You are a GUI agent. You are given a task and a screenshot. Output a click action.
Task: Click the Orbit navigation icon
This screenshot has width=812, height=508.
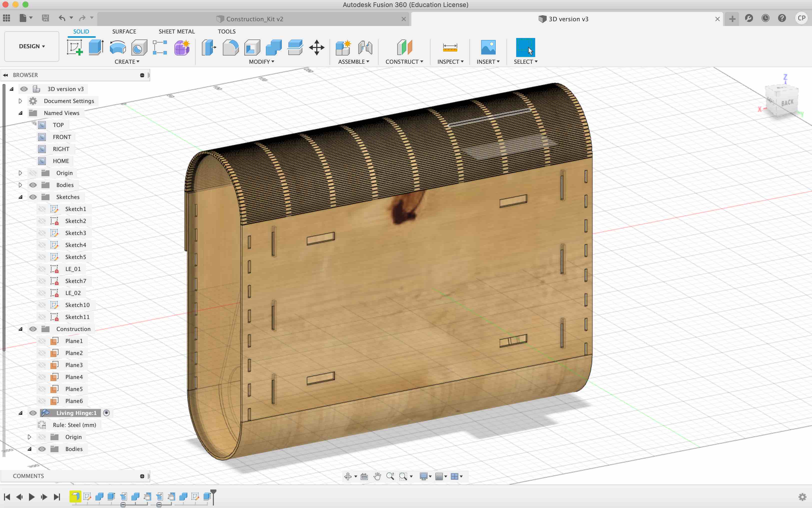pos(348,476)
